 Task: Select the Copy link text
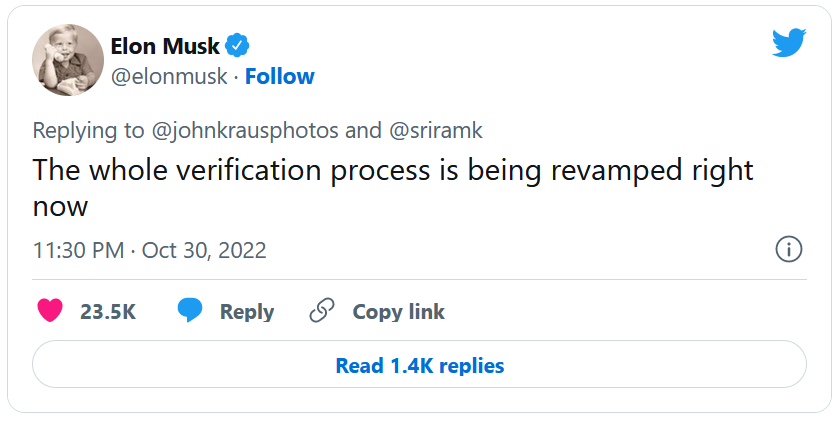(398, 311)
